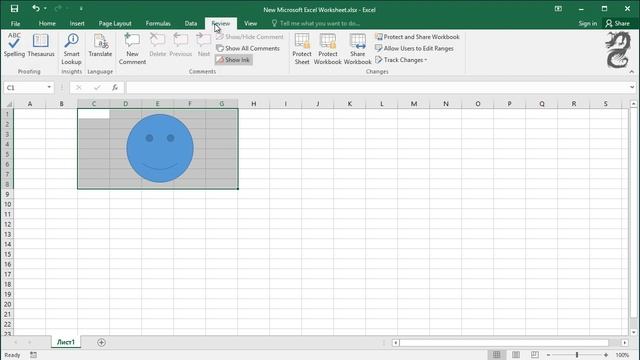This screenshot has width=640, height=360.
Task: Click Sign in
Action: [587, 23]
